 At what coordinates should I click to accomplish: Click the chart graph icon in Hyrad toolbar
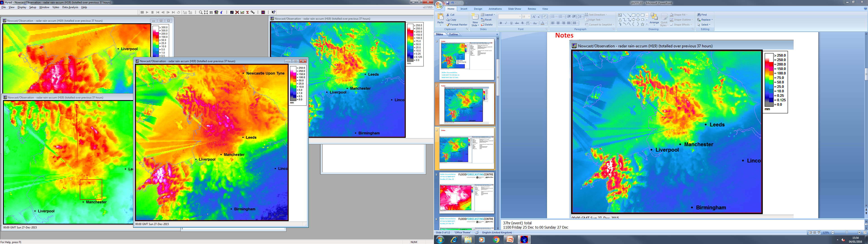point(242,12)
